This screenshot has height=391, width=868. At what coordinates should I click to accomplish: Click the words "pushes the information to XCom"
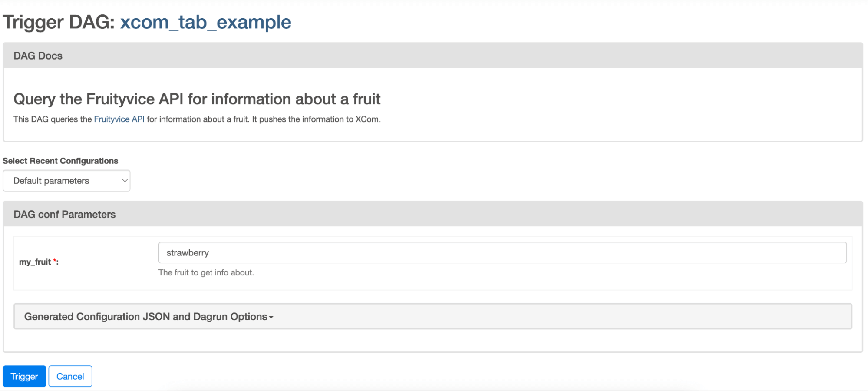coord(320,119)
